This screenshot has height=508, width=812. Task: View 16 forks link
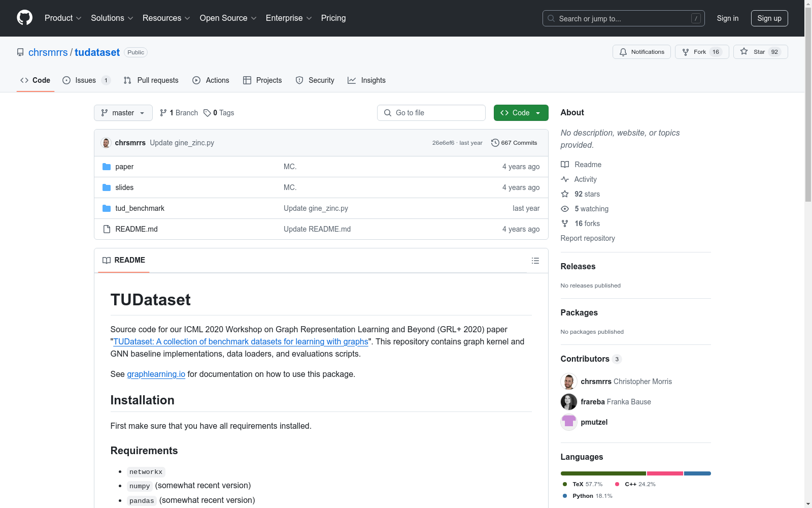click(x=580, y=224)
